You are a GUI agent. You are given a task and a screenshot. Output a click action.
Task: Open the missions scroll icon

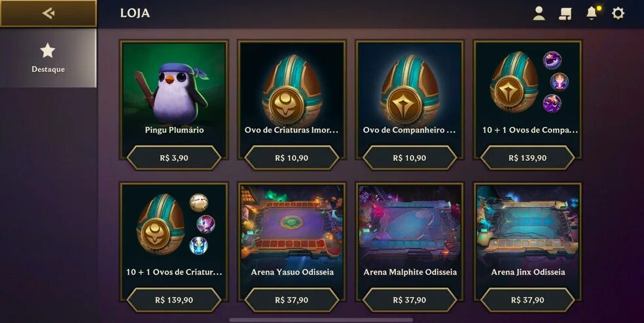(565, 14)
